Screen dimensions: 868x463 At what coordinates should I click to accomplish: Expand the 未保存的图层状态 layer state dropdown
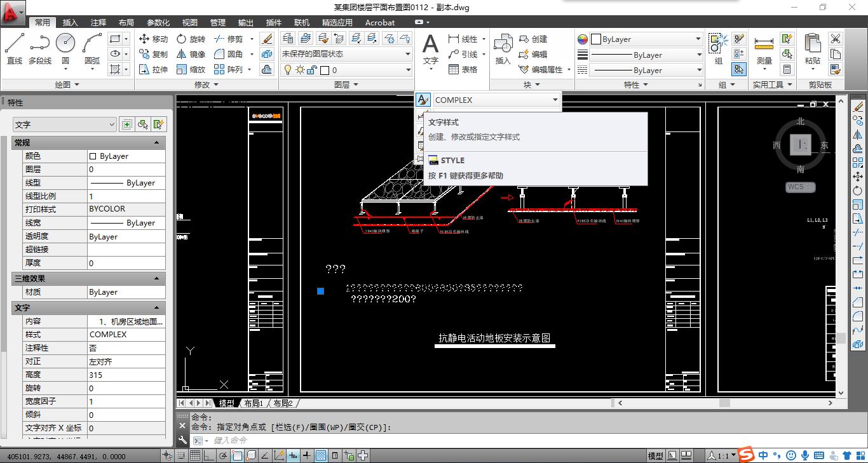pos(408,54)
